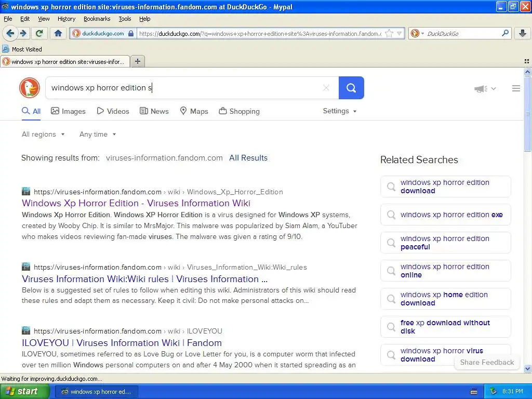Image resolution: width=532 pixels, height=399 pixels.
Task: Show all tabs grid icon
Action: coord(527,61)
